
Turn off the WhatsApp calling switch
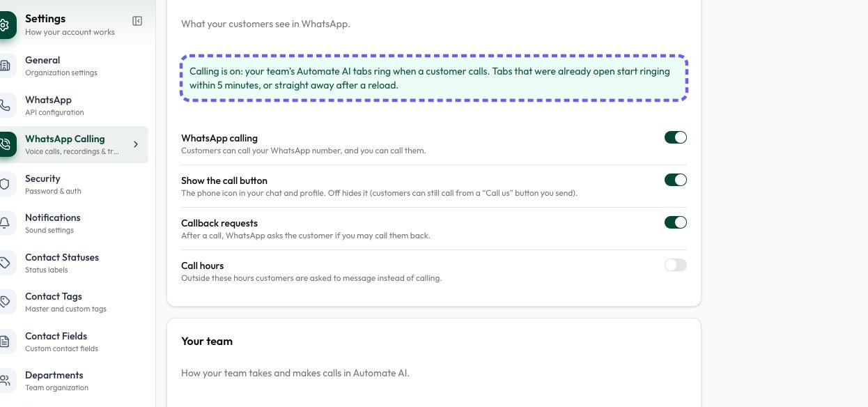[x=676, y=137]
